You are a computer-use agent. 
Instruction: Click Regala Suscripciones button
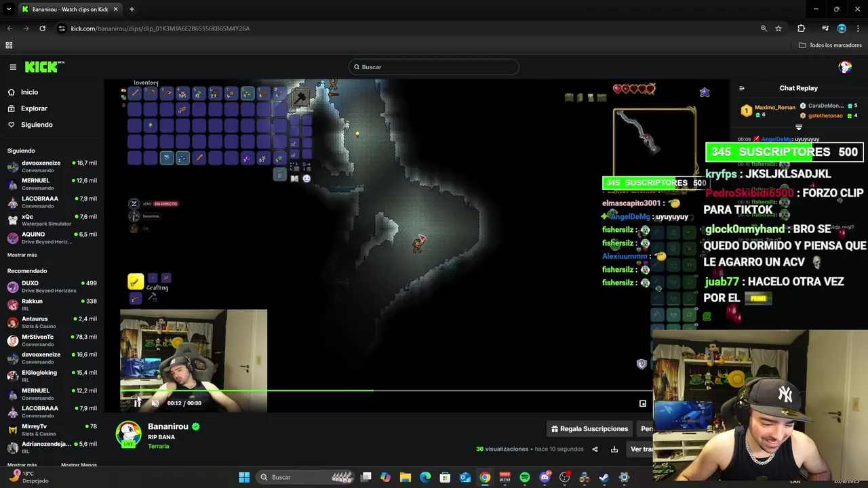point(590,428)
